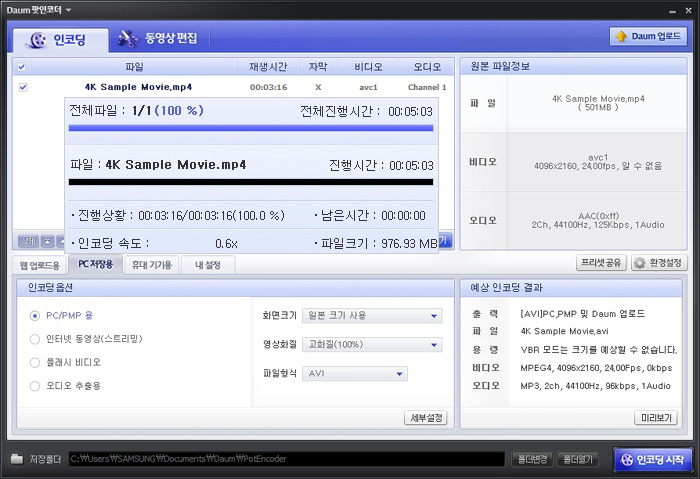The height and width of the screenshot is (479, 700).
Task: Click the 동영상 편집 film-strip icon
Action: click(127, 39)
